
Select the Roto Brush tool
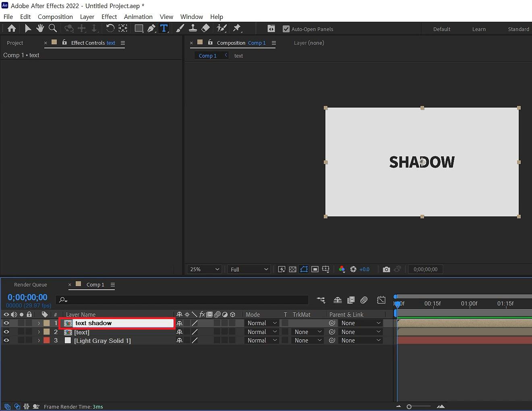pos(221,28)
